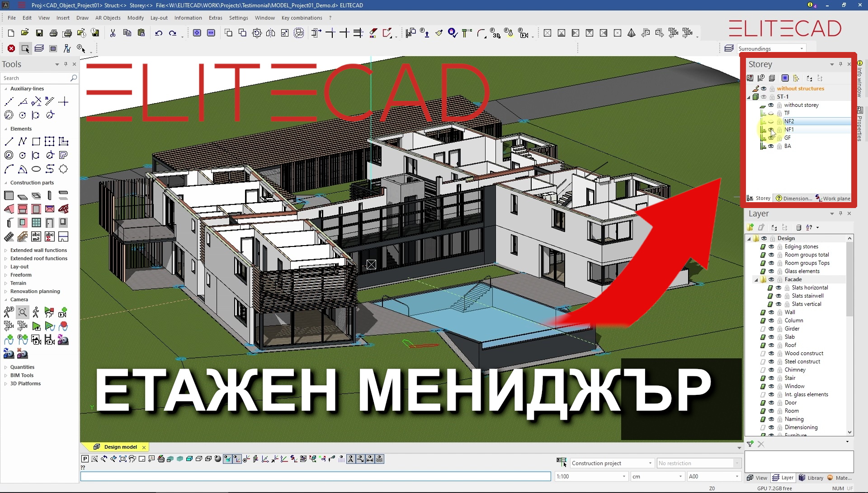Click the P icon in bottom view toolbar
Viewport: 868px width, 493px height.
click(x=85, y=459)
